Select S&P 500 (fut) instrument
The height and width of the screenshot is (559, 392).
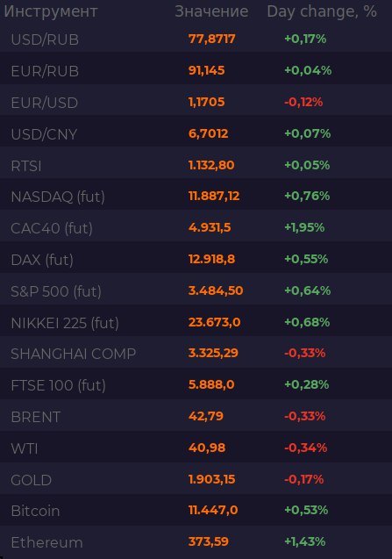click(x=56, y=291)
